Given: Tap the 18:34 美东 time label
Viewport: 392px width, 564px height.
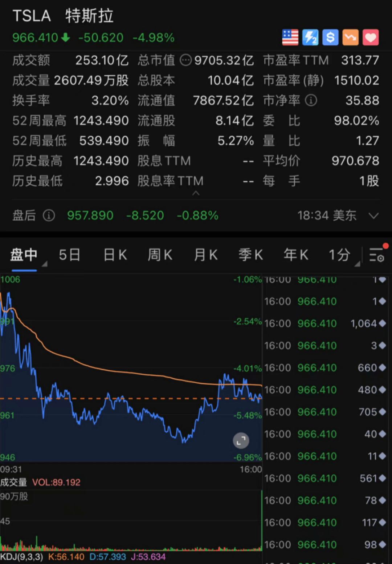Looking at the screenshot, I should click(x=327, y=215).
